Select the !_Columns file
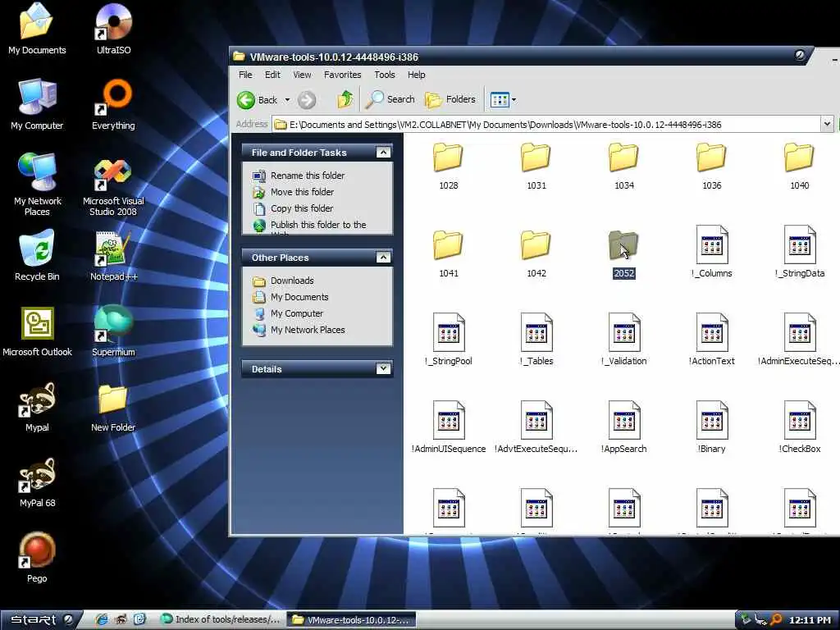Viewport: 840px width, 630px height. 711,251
